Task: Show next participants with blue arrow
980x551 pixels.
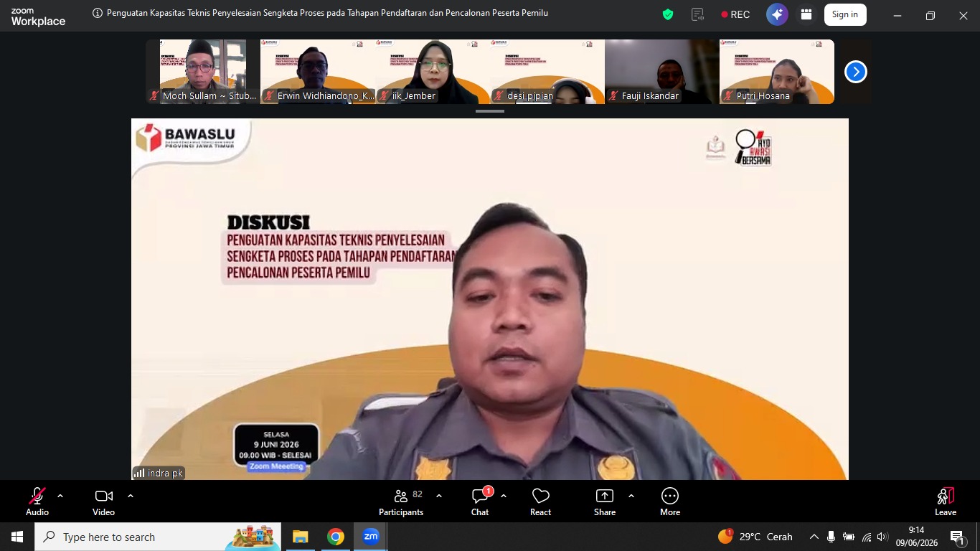Action: [x=855, y=72]
